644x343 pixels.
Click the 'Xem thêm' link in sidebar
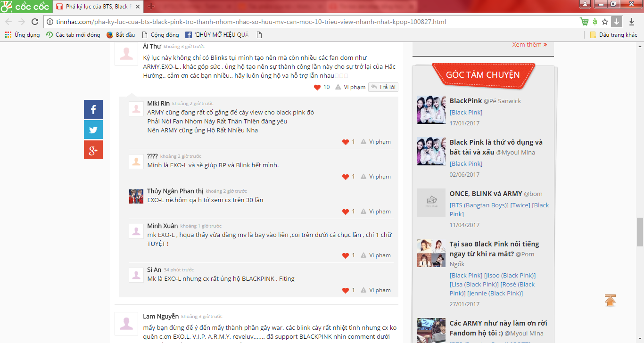(529, 45)
